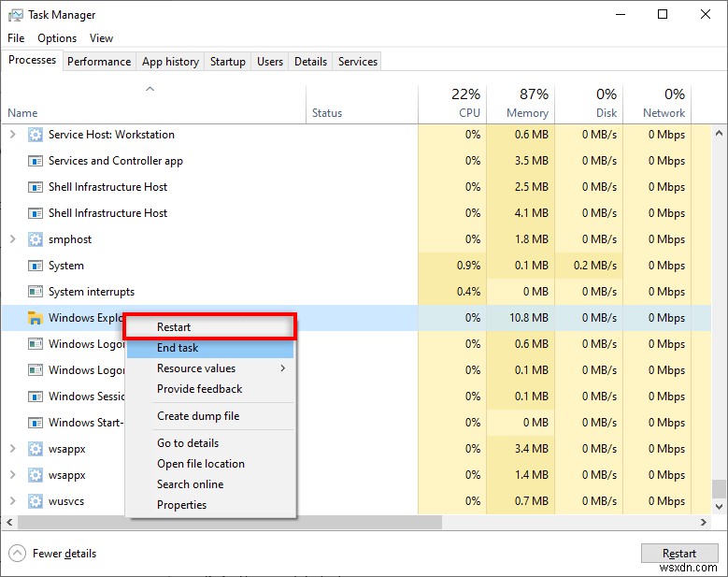Viewport: 728px width, 577px height.
Task: Click the Restart button at bottom right
Action: [679, 554]
